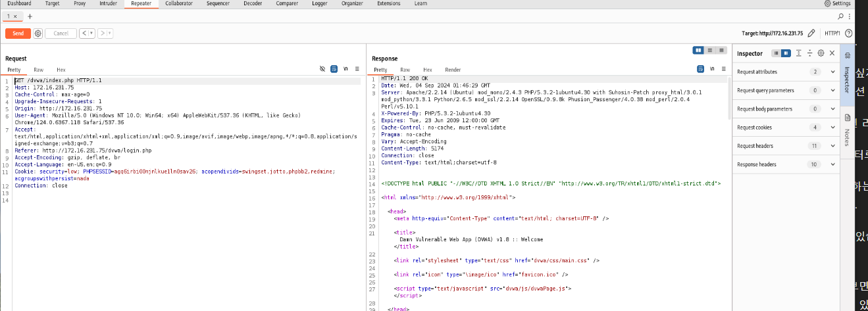This screenshot has height=311, width=868.
Task: Open Request pane hamburger menu
Action: coord(357,68)
